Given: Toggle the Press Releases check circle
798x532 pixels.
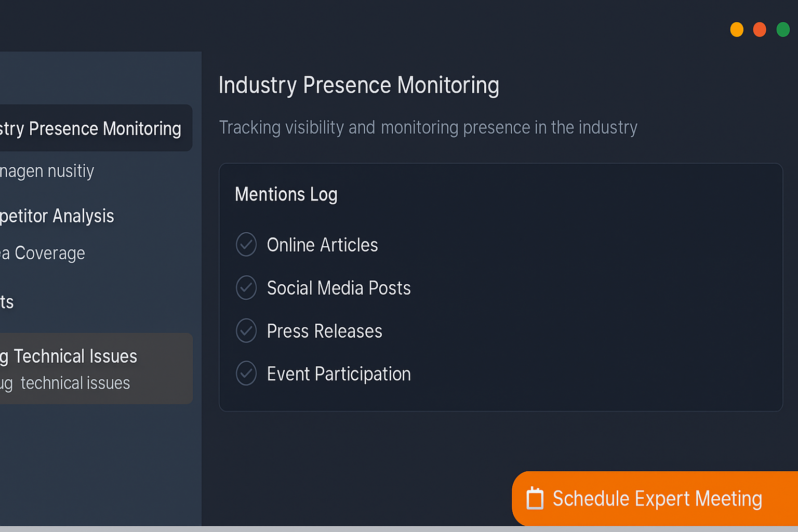Looking at the screenshot, I should click(x=246, y=331).
